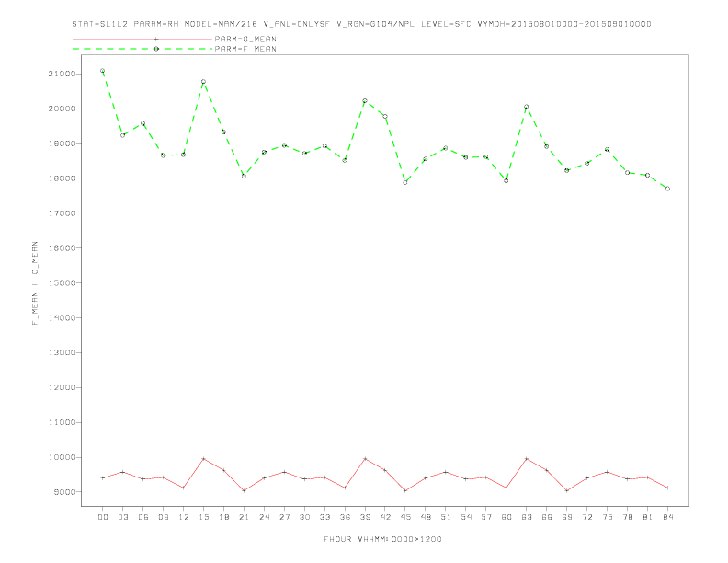Click the 24 forecast hour x-axis label

tap(264, 517)
